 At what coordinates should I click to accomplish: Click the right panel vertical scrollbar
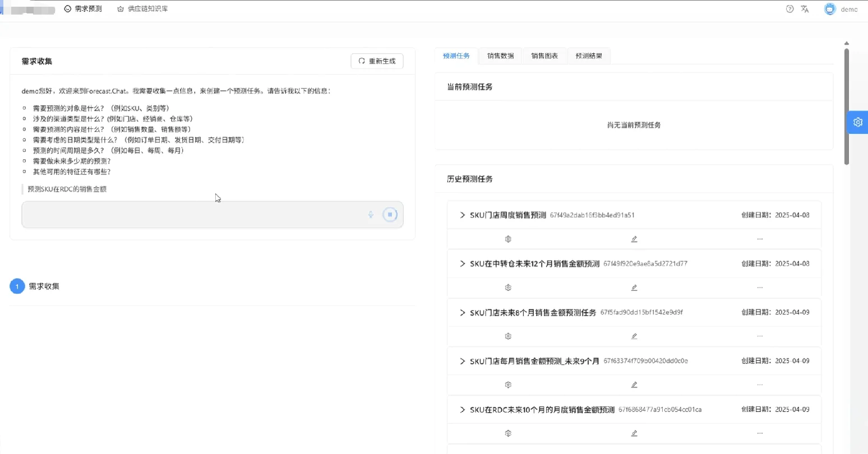pos(846,112)
